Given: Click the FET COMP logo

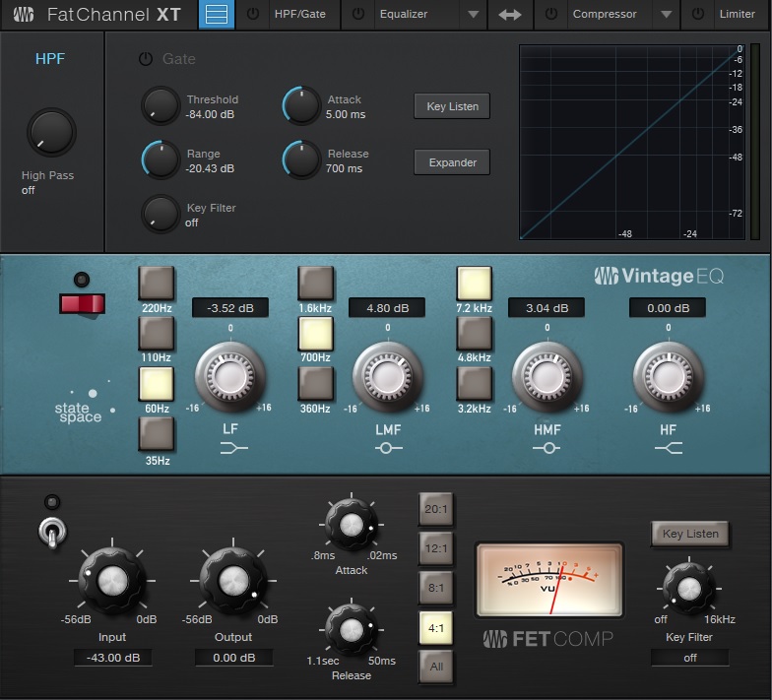Looking at the screenshot, I should pos(547,639).
